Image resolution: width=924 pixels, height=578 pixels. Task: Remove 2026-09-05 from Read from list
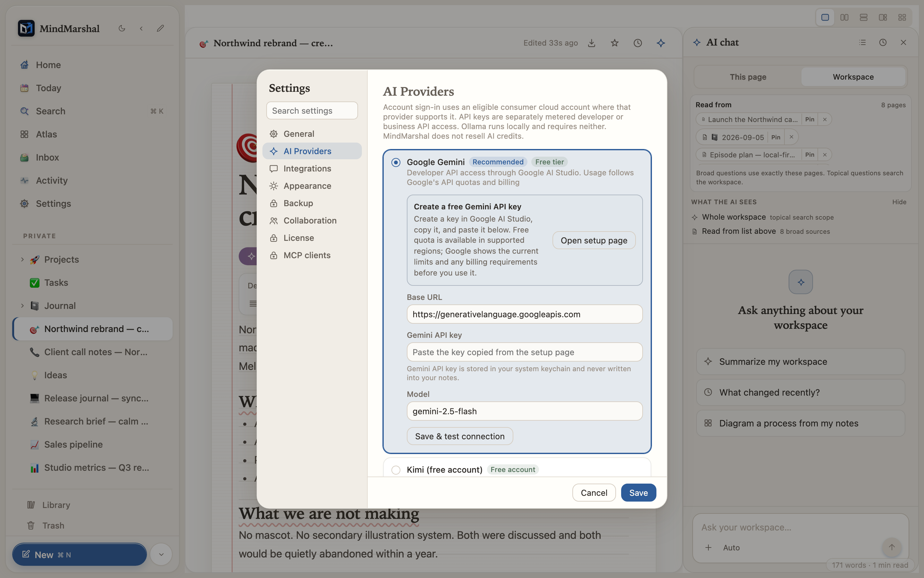point(791,137)
